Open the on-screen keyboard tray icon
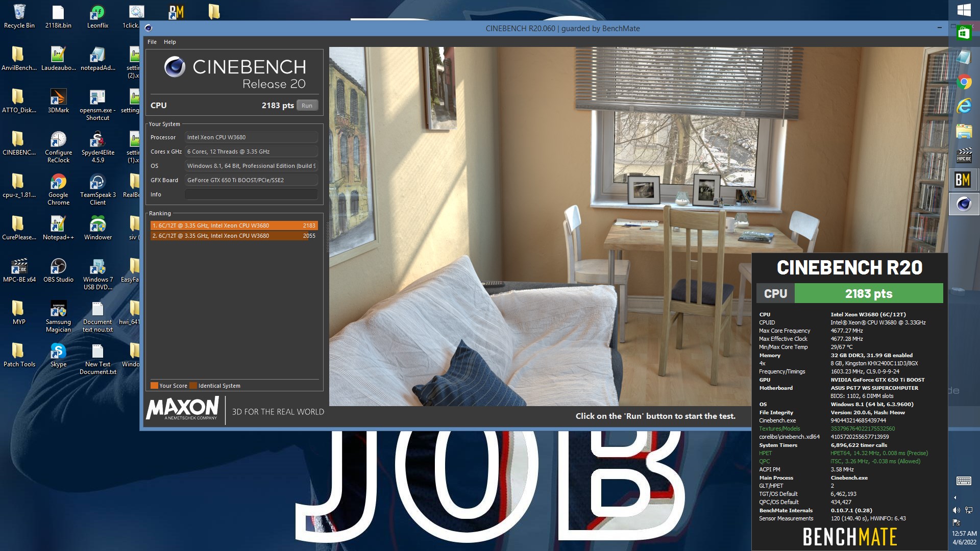The image size is (980, 551). [x=964, y=481]
